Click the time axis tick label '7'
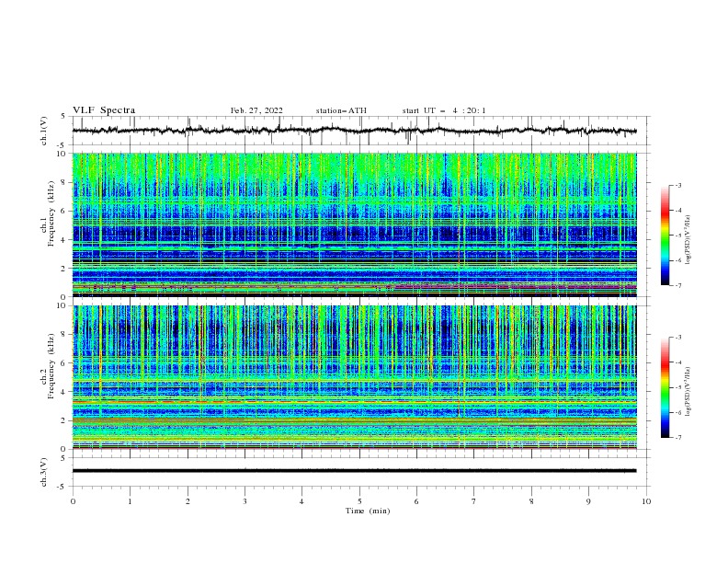The width and height of the screenshot is (728, 563). click(x=474, y=501)
